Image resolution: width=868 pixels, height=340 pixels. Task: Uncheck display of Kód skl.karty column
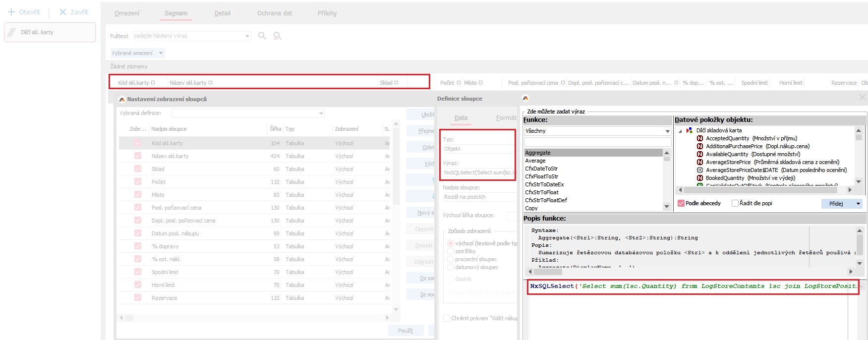(x=138, y=143)
